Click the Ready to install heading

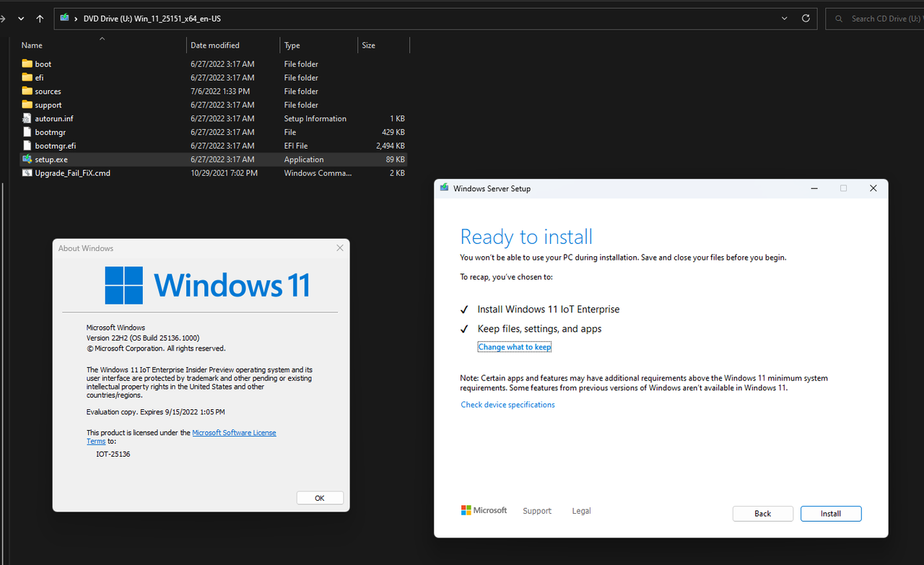pyautogui.click(x=526, y=237)
